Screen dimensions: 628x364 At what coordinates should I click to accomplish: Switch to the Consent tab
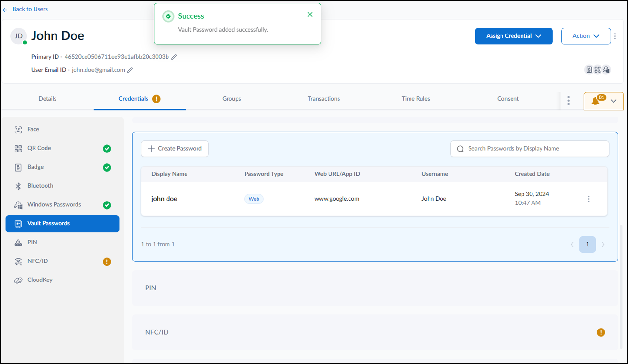(x=508, y=99)
